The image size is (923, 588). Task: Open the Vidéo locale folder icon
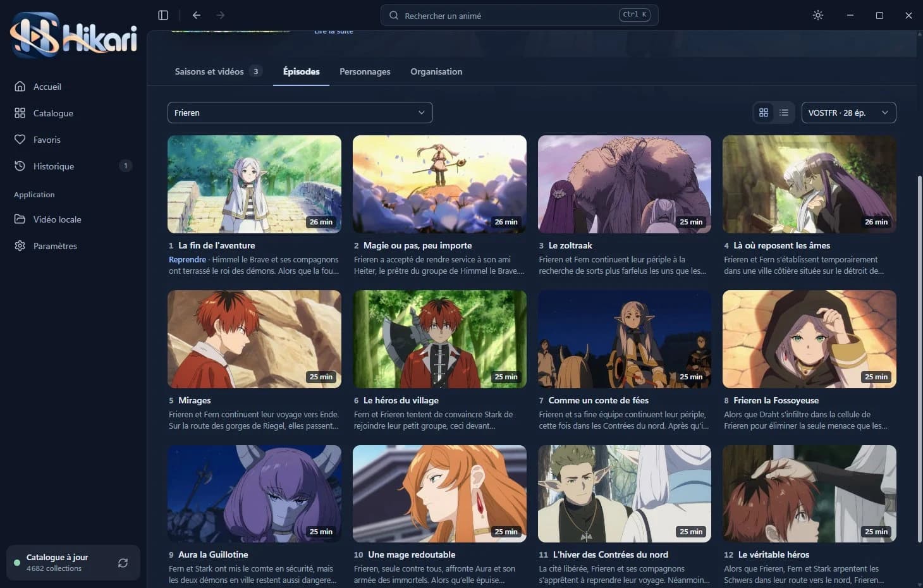click(20, 219)
